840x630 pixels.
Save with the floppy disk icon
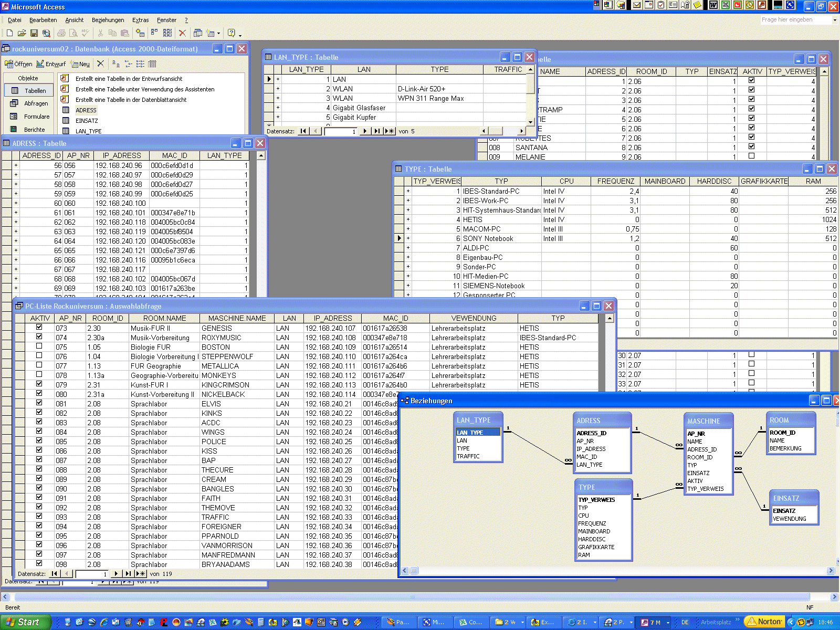34,33
